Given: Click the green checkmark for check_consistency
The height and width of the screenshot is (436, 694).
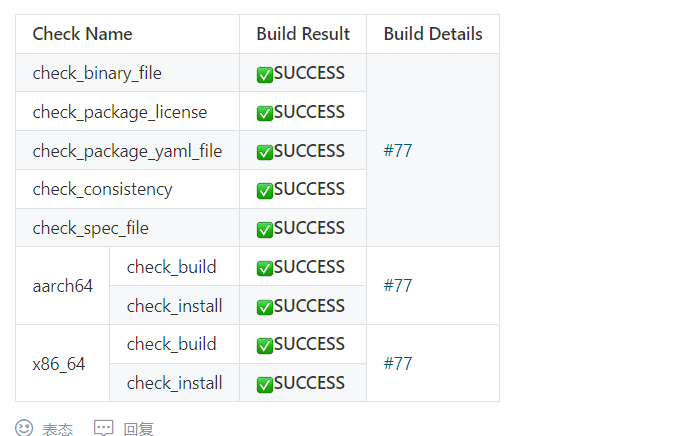Looking at the screenshot, I should click(x=265, y=190).
